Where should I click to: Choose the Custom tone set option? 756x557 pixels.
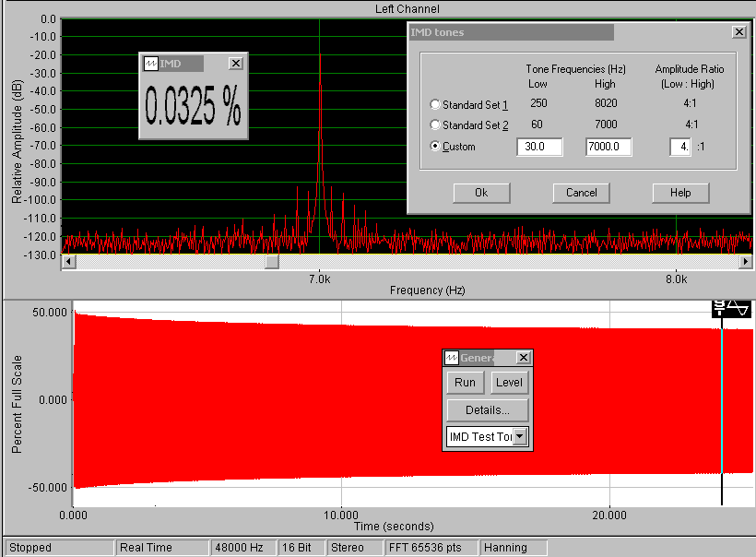[435, 147]
